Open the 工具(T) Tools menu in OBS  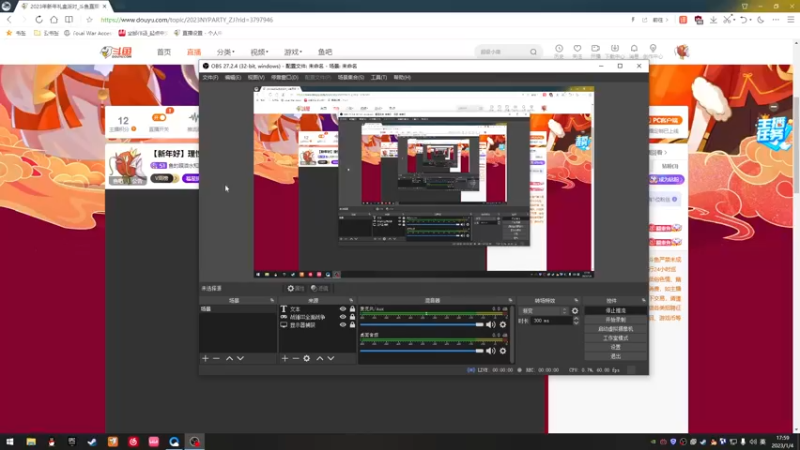coord(379,78)
